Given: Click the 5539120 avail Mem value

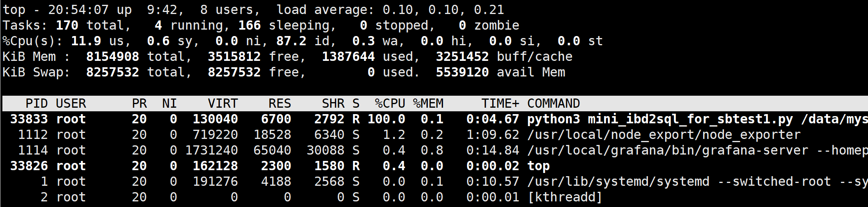Looking at the screenshot, I should 462,72.
